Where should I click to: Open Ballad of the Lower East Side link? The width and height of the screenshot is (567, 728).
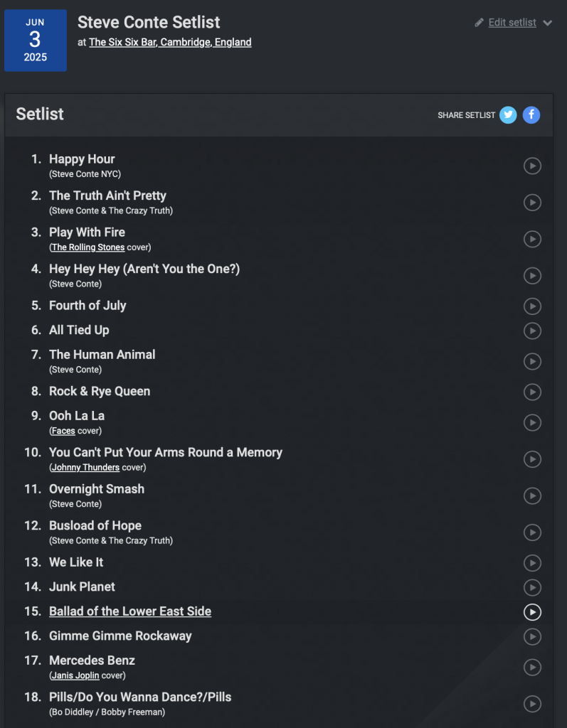pyautogui.click(x=130, y=611)
